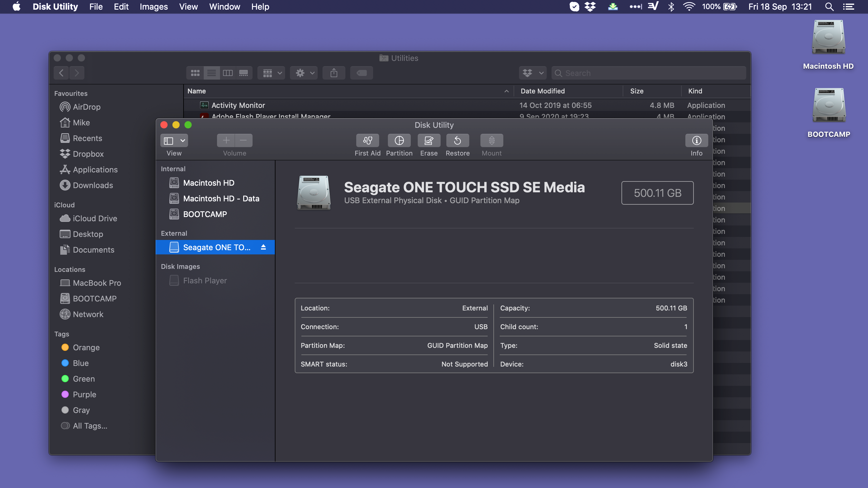Viewport: 868px width, 488px height.
Task: Open the Edit menu
Action: 121,7
